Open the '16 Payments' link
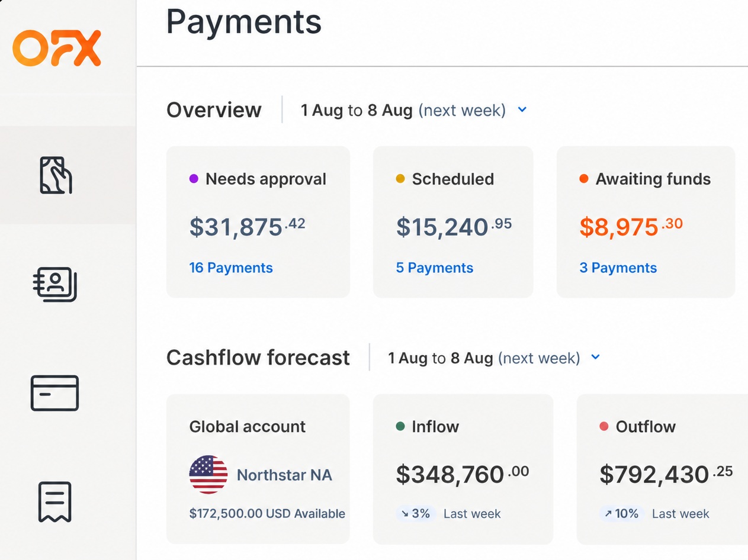748x560 pixels. click(x=231, y=268)
